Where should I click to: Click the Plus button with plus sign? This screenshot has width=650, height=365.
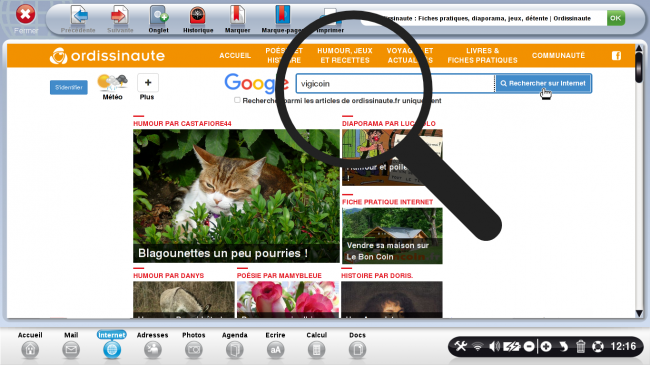tap(148, 83)
